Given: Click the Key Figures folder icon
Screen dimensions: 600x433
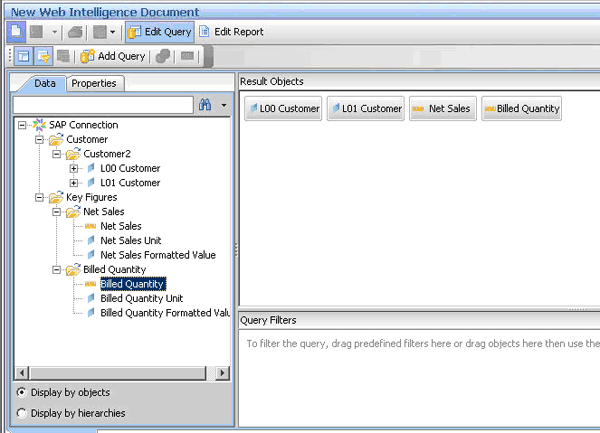Looking at the screenshot, I should 56,198.
